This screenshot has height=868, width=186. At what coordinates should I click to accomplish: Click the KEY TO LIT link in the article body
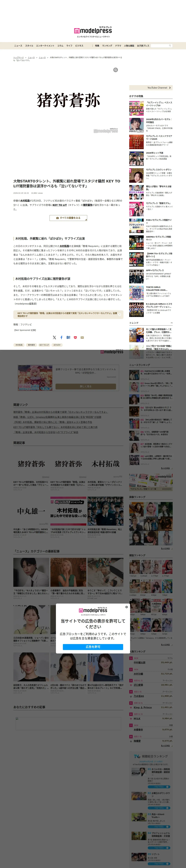click(x=60, y=205)
